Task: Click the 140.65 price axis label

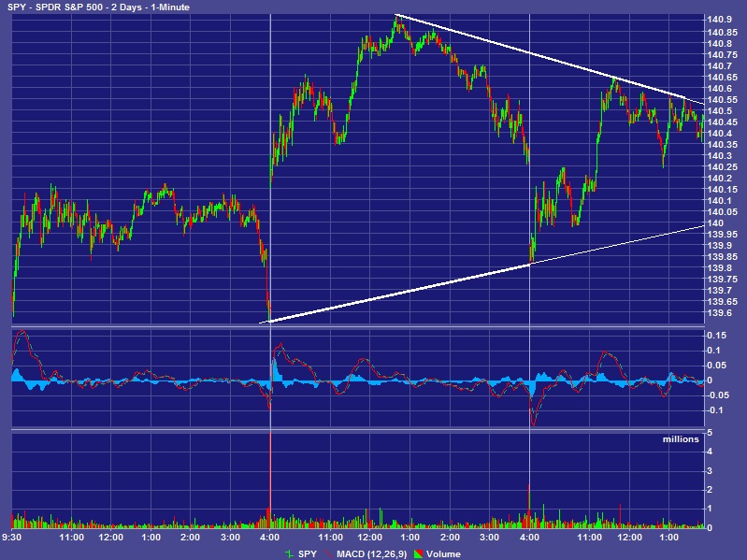Action: [x=723, y=78]
